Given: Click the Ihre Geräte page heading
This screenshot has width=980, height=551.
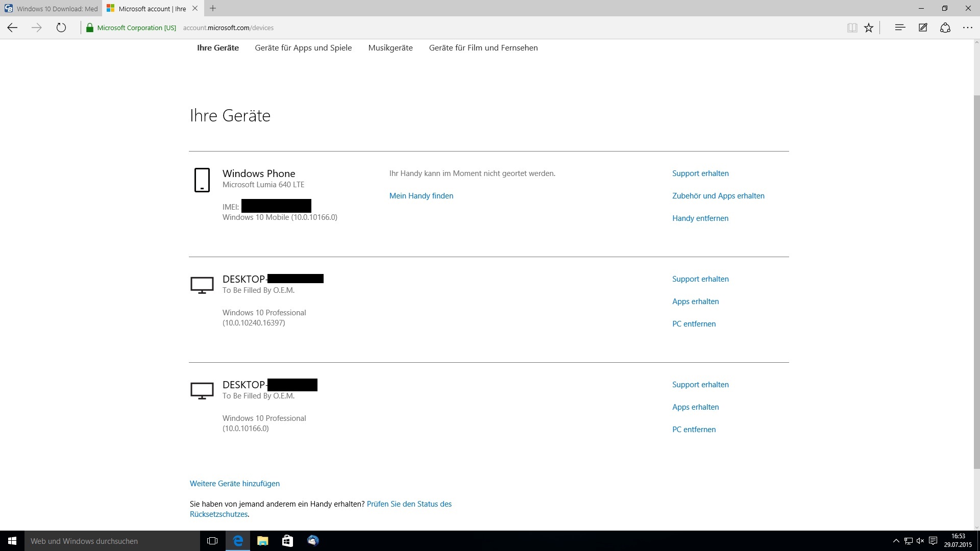Looking at the screenshot, I should pyautogui.click(x=230, y=116).
